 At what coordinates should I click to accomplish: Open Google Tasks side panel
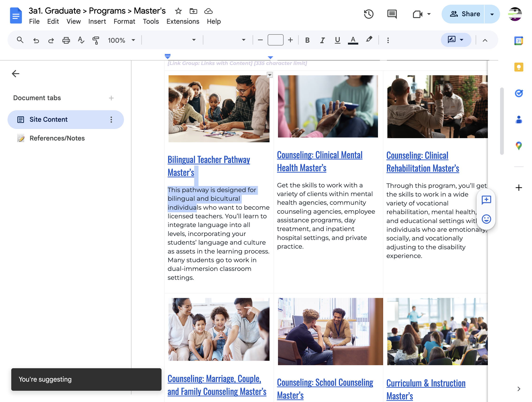point(519,93)
